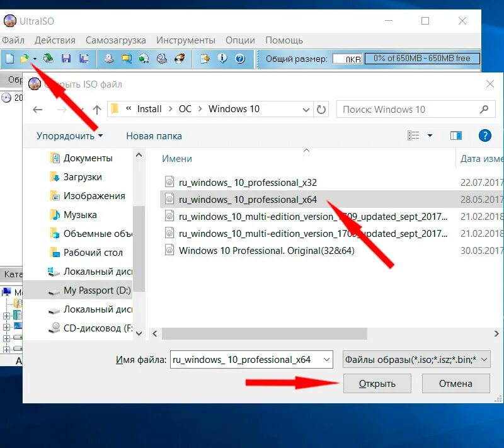Open the Опции menu

click(x=240, y=40)
